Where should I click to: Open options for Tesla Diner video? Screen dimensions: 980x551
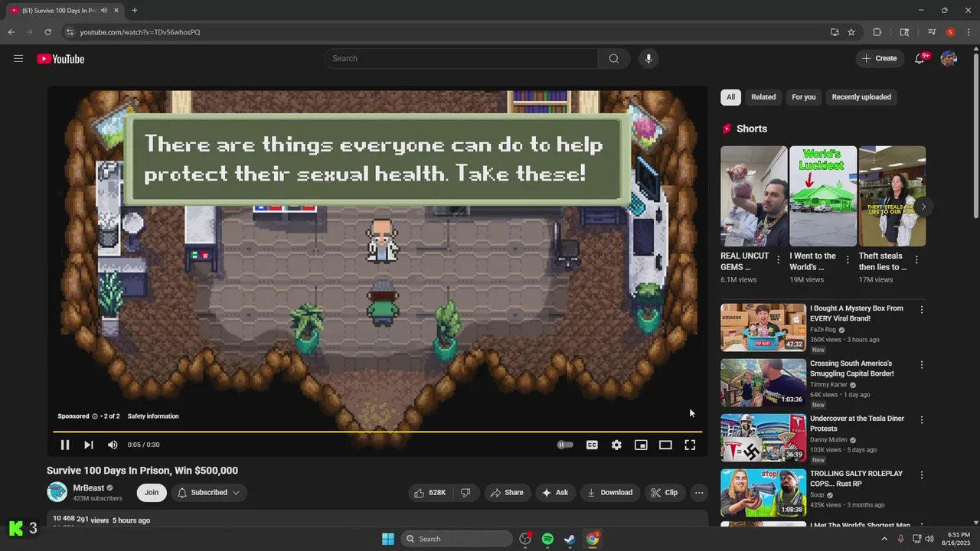922,420
